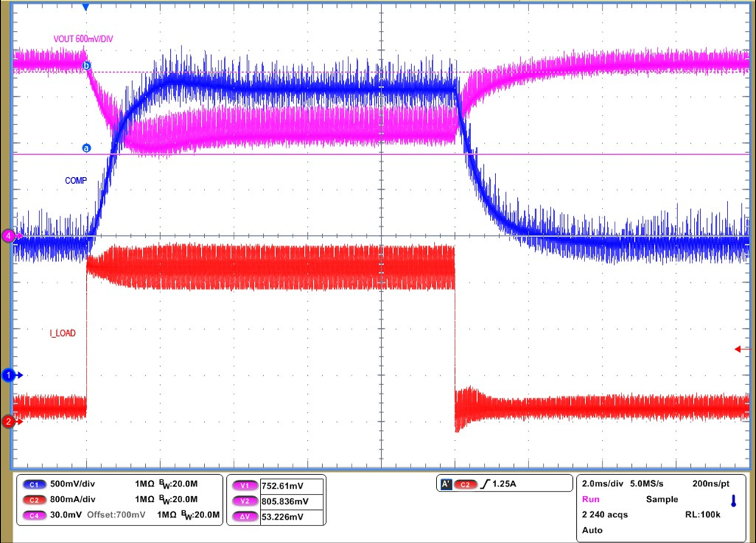Viewport: 756px width, 543px height.
Task: Select the C1 channel badge
Action: point(34,484)
